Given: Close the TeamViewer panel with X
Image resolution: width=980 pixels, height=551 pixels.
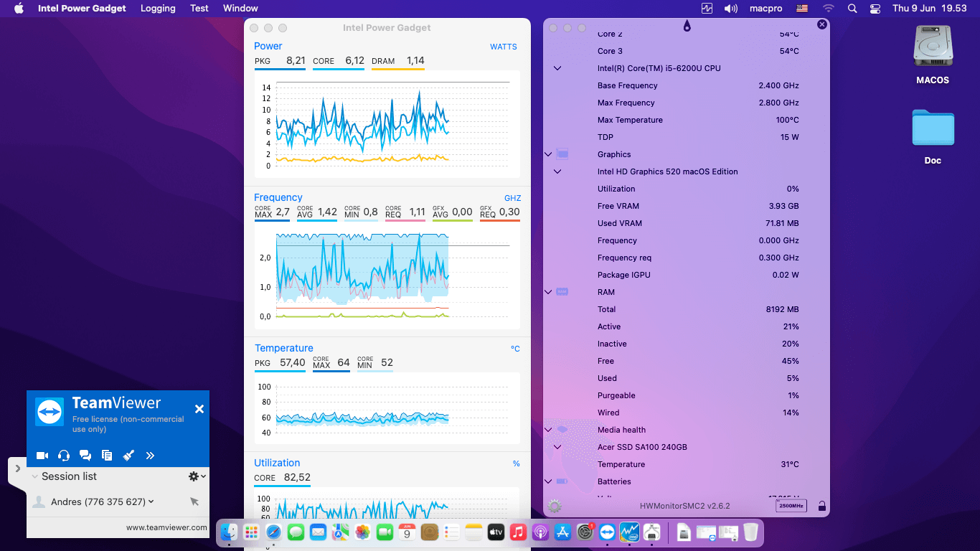Looking at the screenshot, I should click(x=199, y=409).
